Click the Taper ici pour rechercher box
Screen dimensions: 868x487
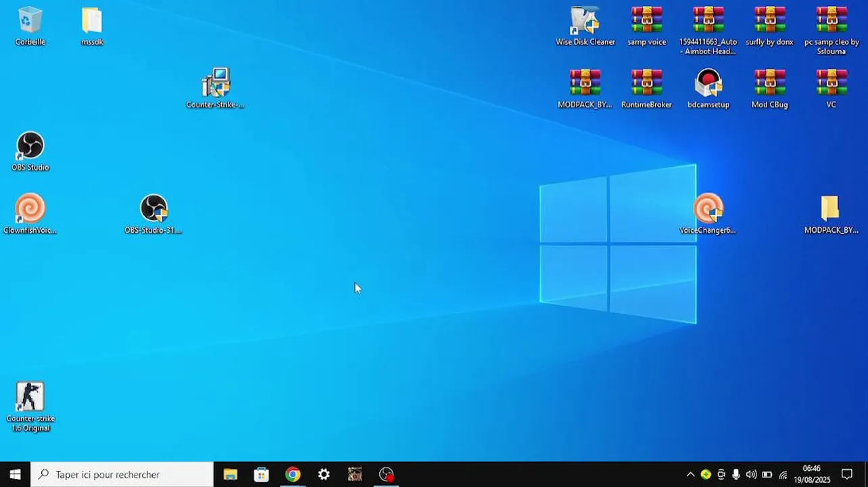click(x=122, y=474)
